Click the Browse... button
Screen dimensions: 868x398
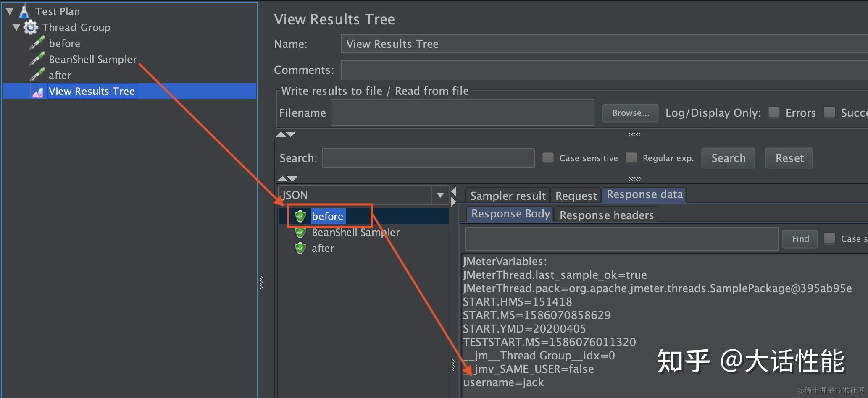click(x=630, y=113)
